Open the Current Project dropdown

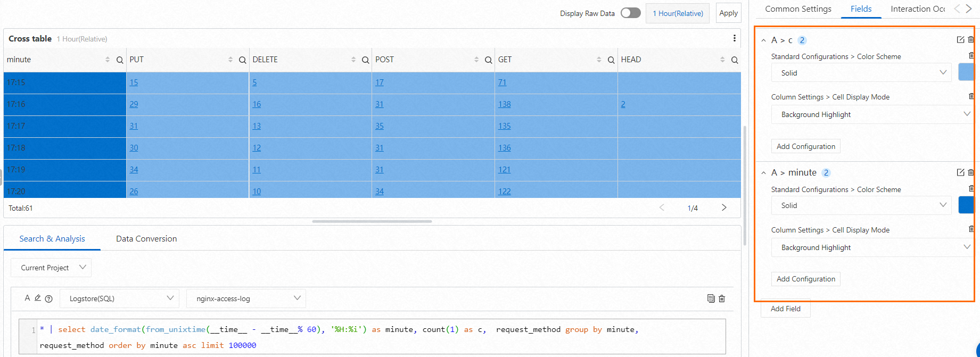pos(51,268)
